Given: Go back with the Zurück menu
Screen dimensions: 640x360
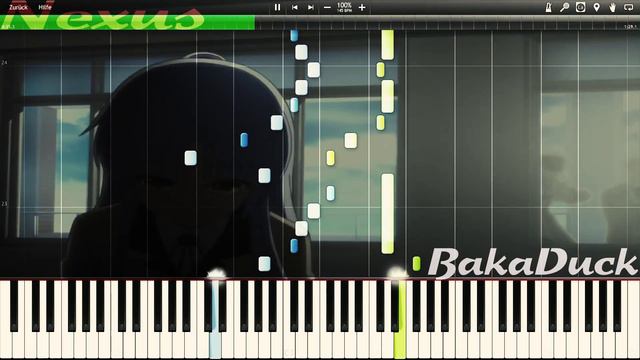Looking at the screenshot, I should click(x=18, y=7).
